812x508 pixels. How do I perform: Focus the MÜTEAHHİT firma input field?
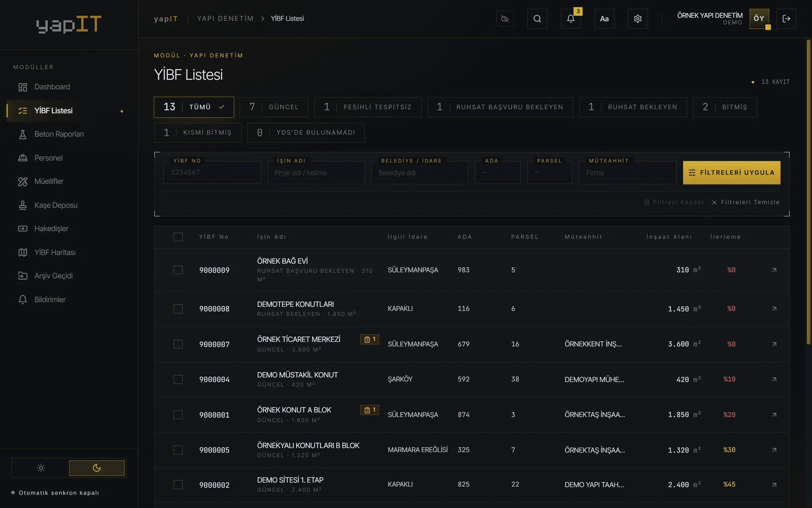pyautogui.click(x=627, y=173)
